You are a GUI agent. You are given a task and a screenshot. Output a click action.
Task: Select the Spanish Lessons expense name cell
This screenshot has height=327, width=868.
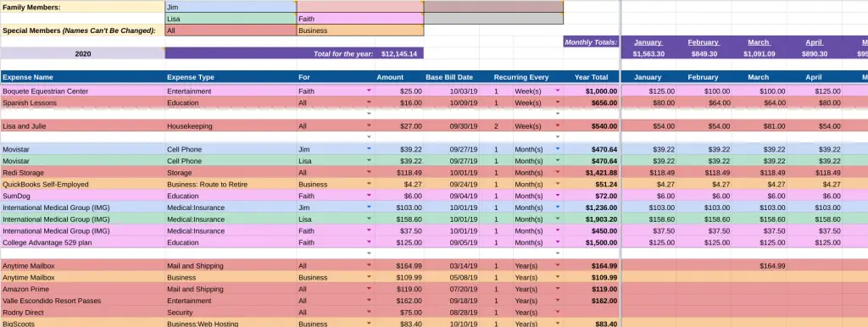[x=82, y=103]
